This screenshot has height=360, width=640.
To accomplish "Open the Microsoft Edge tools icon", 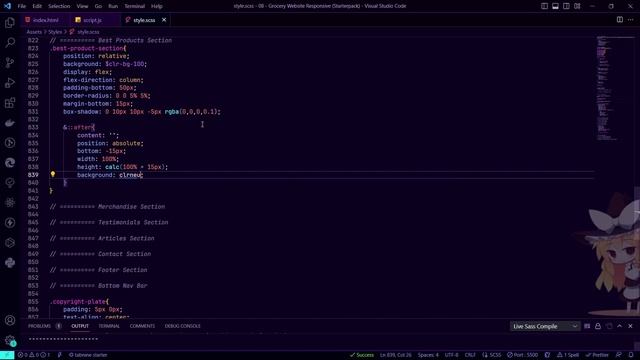I will tap(10, 162).
